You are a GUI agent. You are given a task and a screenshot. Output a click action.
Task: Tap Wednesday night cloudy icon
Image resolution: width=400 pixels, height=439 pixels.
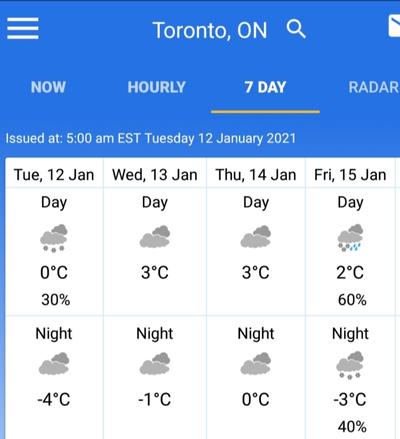coord(155,364)
